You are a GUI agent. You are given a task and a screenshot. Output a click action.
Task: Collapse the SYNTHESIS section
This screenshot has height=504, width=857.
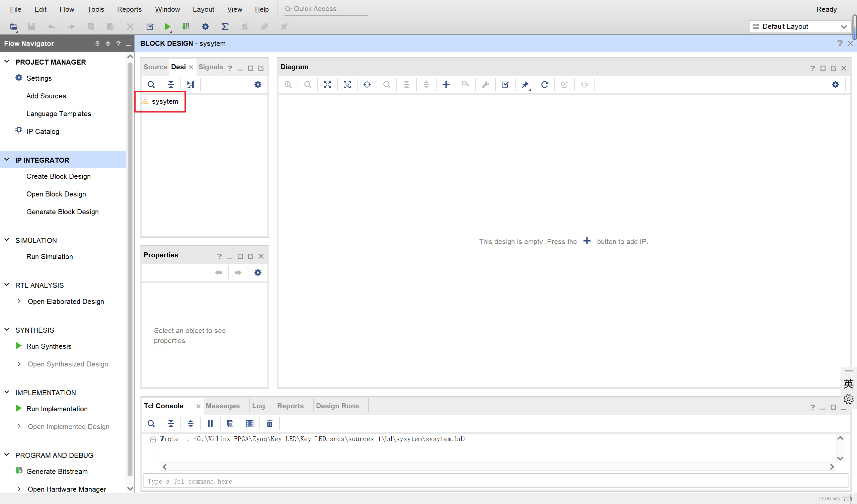[7, 330]
